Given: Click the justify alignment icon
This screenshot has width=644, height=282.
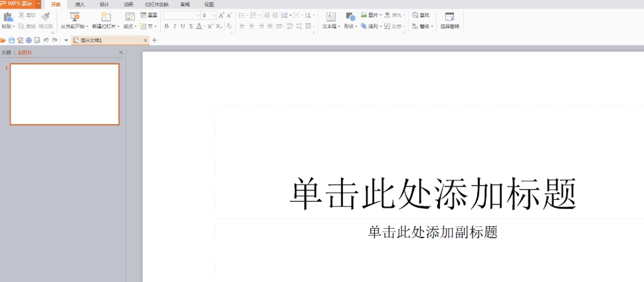Looking at the screenshot, I should pyautogui.click(x=270, y=27).
